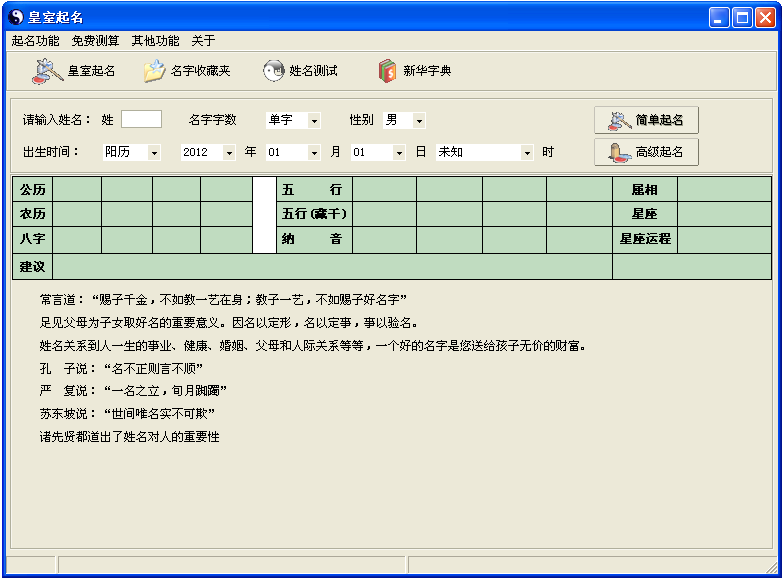Click the 皇室起名 toolbar hammer icon
Image resolution: width=784 pixels, height=578 pixels.
47,71
